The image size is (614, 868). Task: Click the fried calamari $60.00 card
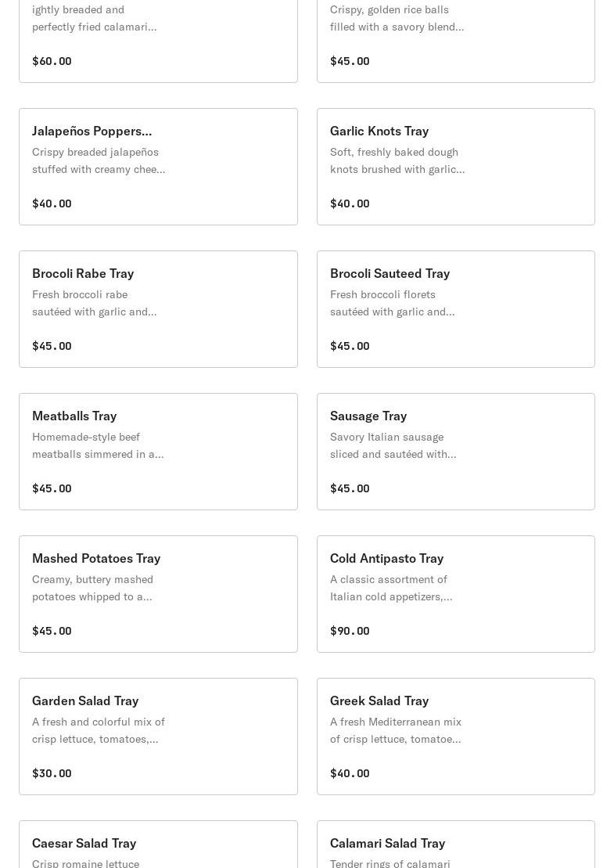(x=158, y=39)
